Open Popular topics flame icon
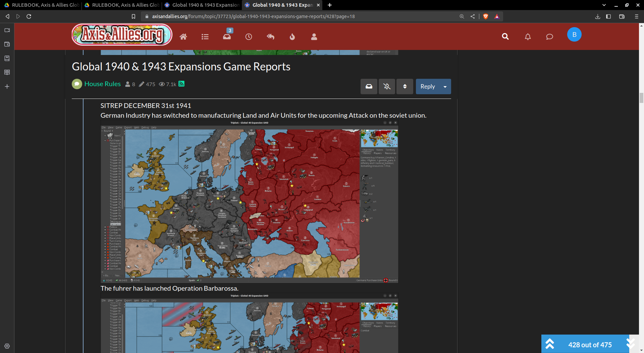 coord(292,37)
